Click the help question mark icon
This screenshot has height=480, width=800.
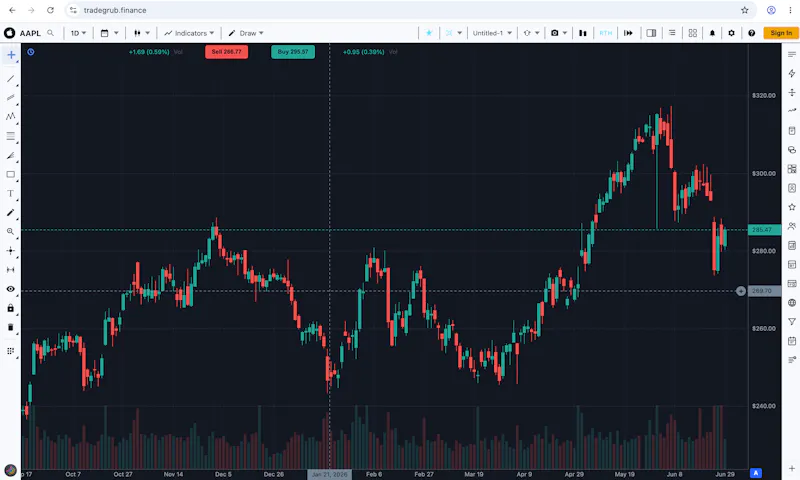[752, 33]
